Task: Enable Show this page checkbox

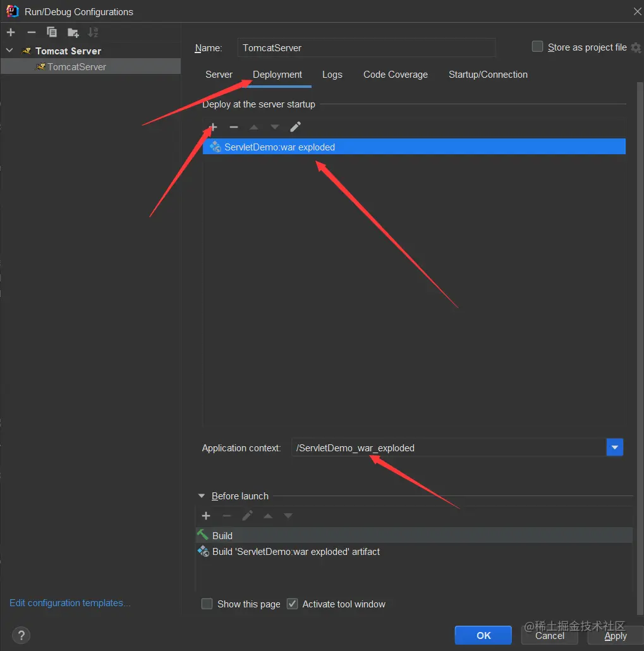Action: click(207, 604)
